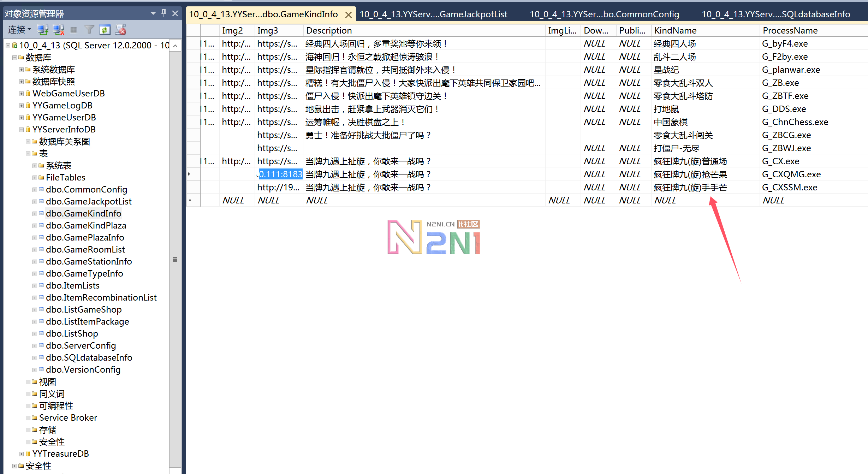Screen dimensions: 868x474
Task: Click the Filter funnel icon
Action: [x=89, y=30]
